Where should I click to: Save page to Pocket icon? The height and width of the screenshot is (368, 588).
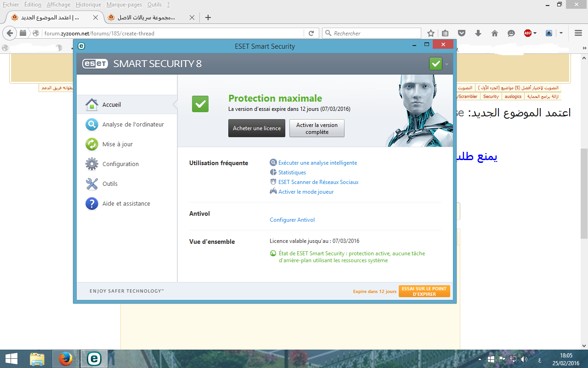(x=462, y=33)
